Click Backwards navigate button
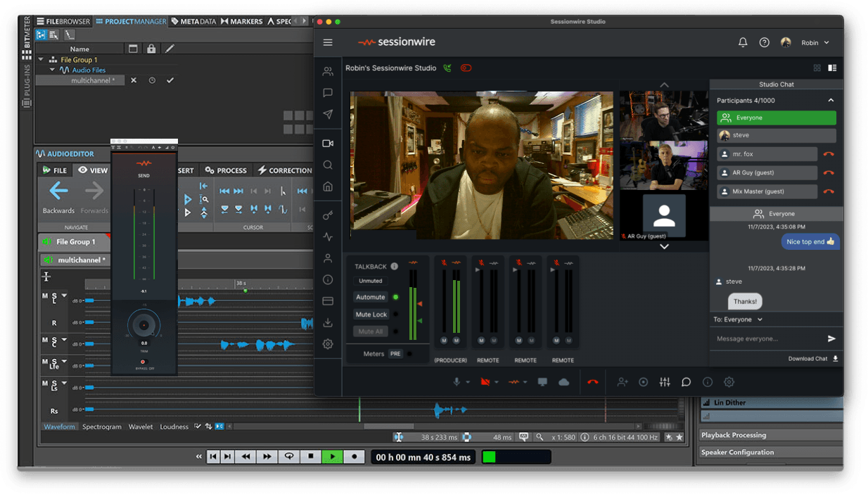The image size is (868, 494). 58,197
